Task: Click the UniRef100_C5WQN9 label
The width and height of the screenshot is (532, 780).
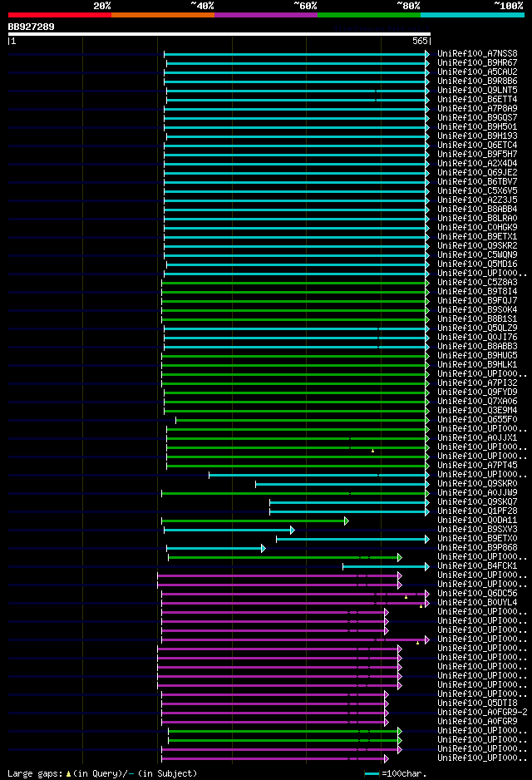Action: pos(477,255)
